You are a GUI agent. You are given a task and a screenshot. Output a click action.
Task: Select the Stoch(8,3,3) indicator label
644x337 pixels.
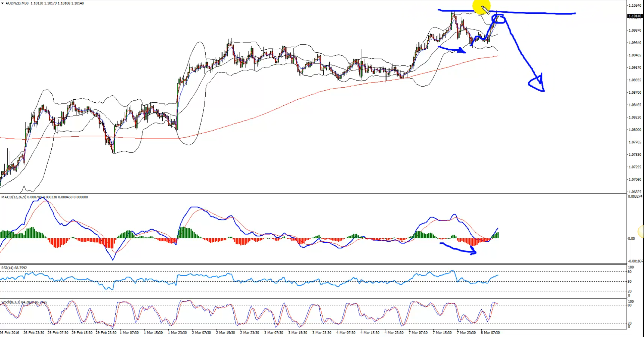tap(11, 302)
